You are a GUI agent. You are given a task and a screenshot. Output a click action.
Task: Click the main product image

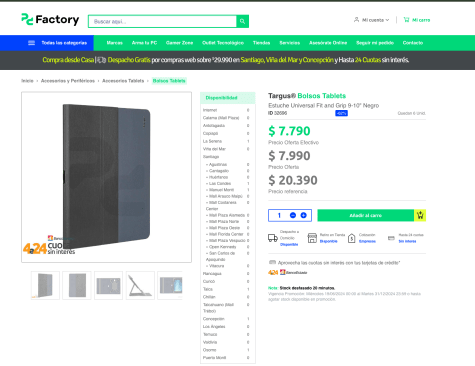pyautogui.click(x=106, y=177)
